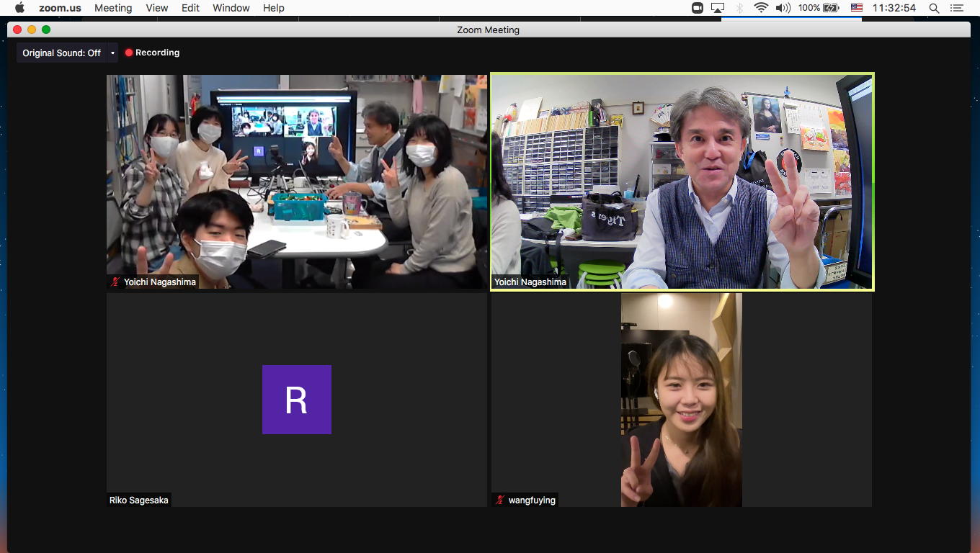This screenshot has width=980, height=553.
Task: Close the Zoom Meeting window
Action: click(17, 30)
